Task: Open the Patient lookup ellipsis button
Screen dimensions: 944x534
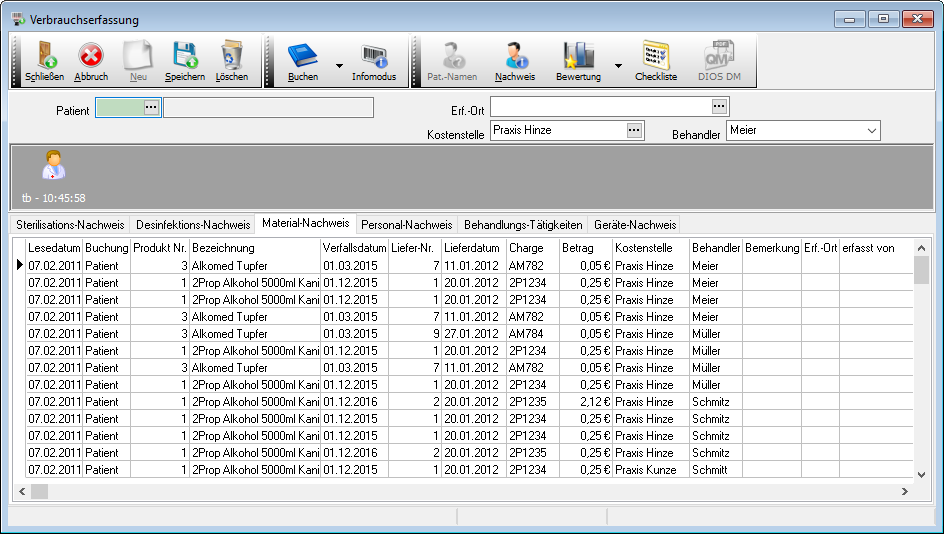Action: (151, 108)
